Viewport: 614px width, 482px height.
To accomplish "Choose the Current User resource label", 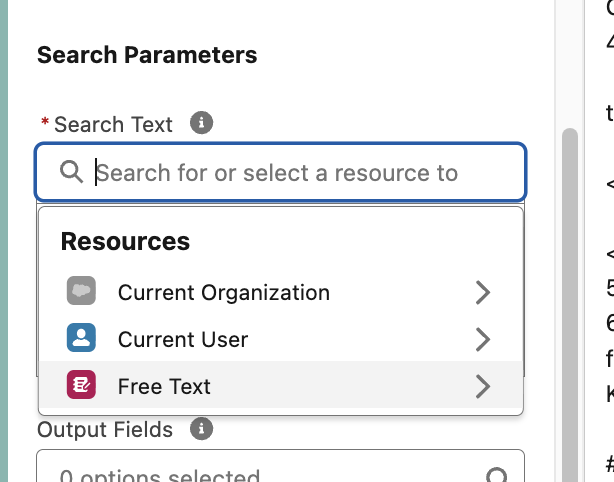I will point(183,340).
